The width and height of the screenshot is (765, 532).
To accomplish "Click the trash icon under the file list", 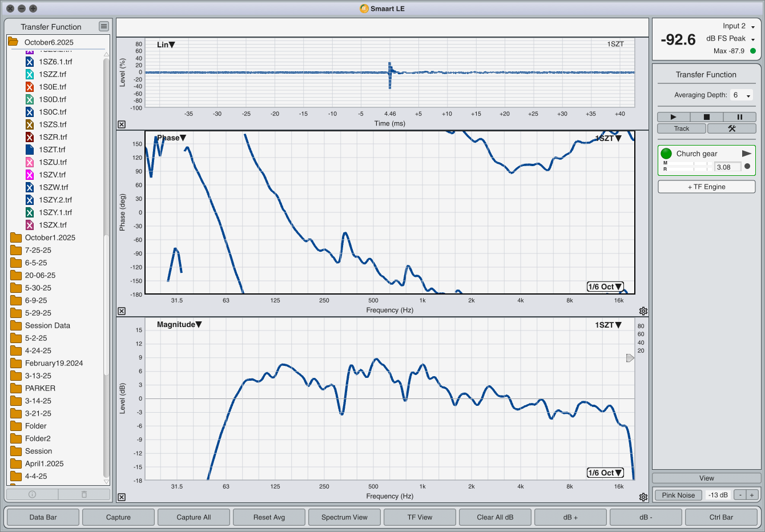I will tap(84, 494).
